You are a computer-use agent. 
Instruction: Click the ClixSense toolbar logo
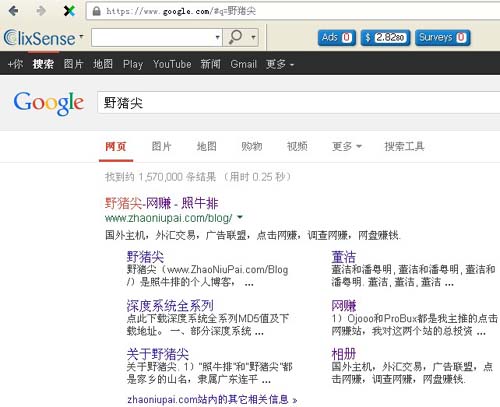coord(39,38)
